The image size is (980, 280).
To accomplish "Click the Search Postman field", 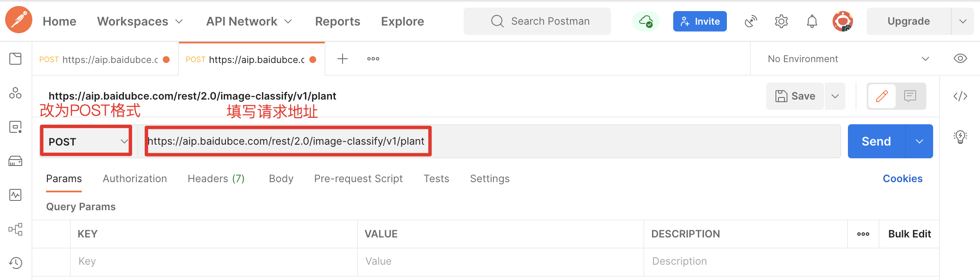I will tap(537, 21).
